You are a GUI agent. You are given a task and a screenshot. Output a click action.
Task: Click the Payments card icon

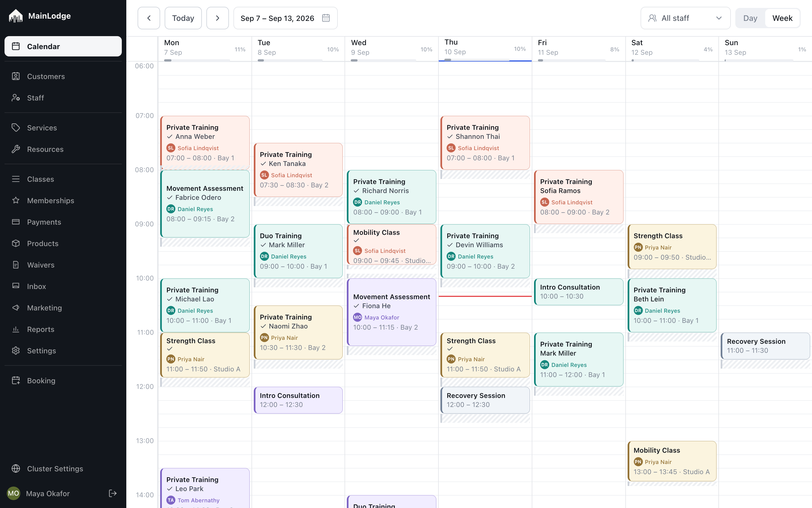point(16,222)
